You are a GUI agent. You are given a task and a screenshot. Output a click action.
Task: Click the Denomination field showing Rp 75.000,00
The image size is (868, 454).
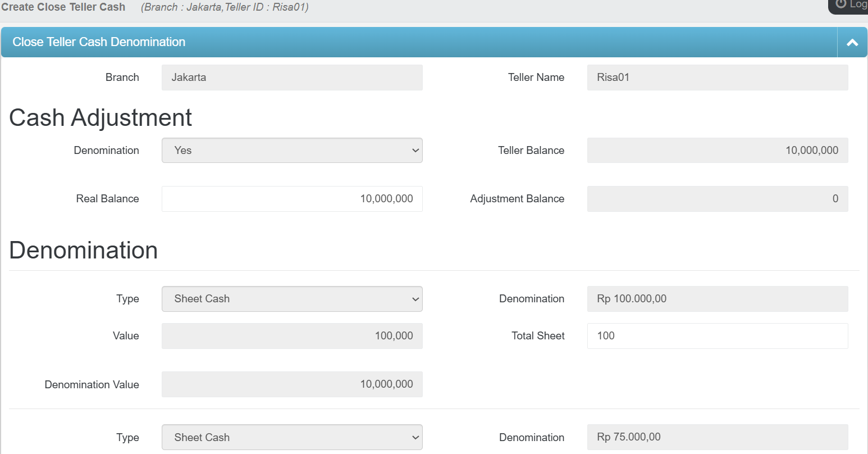717,437
